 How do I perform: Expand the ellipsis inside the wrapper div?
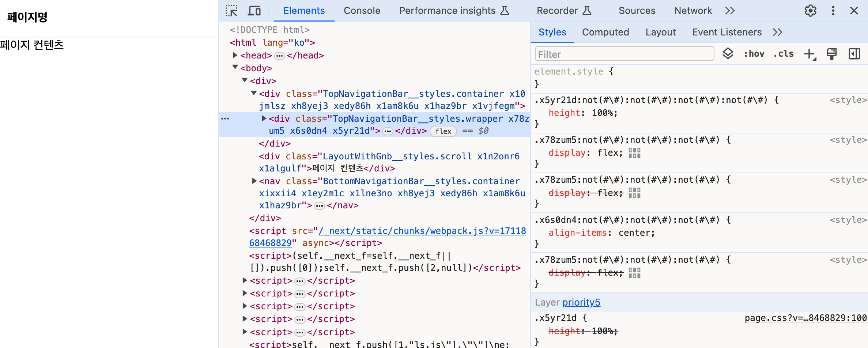pos(388,131)
